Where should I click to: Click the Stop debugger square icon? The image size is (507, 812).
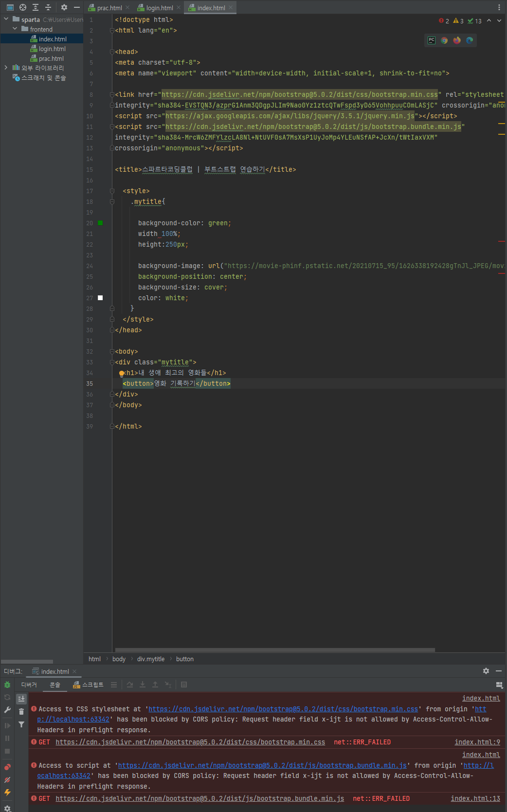(x=7, y=751)
